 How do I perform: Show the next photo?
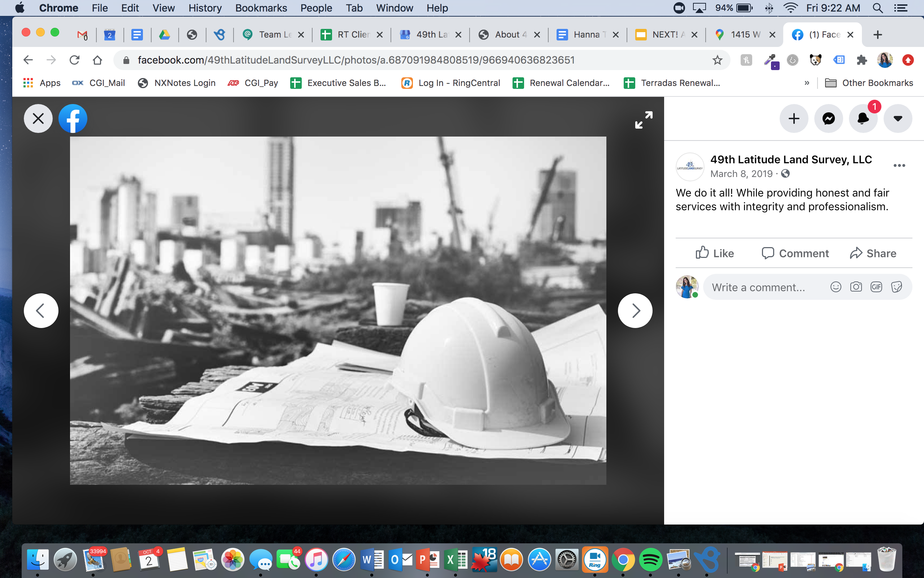coord(635,310)
